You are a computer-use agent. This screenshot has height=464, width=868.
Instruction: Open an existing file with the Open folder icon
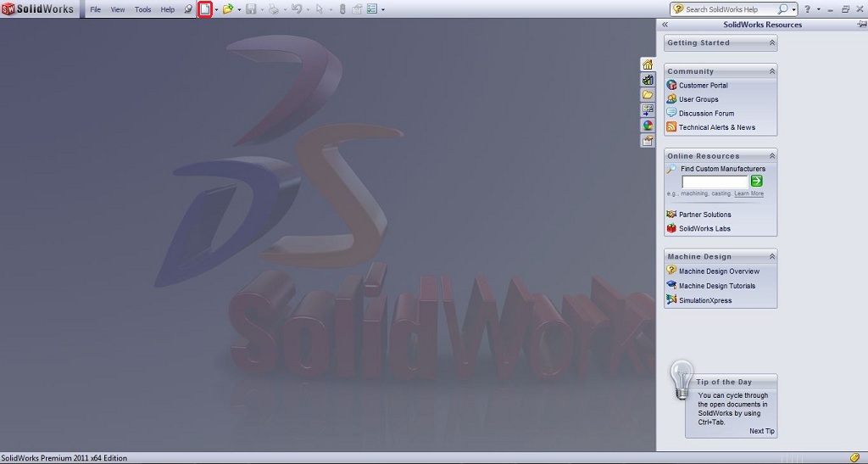pos(227,9)
